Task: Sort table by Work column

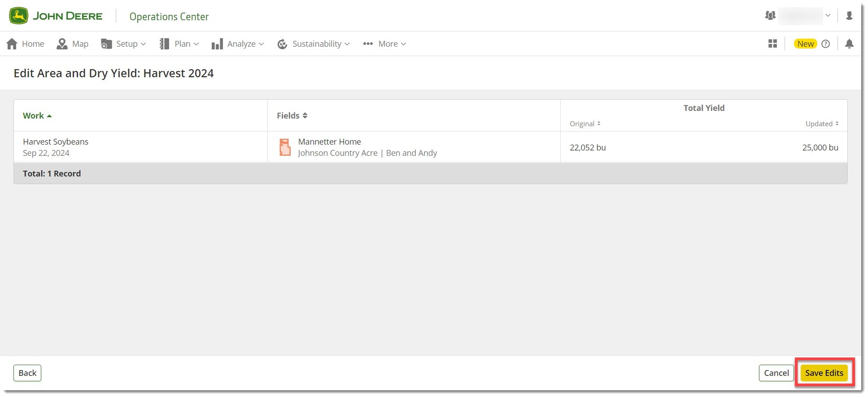Action: point(37,115)
